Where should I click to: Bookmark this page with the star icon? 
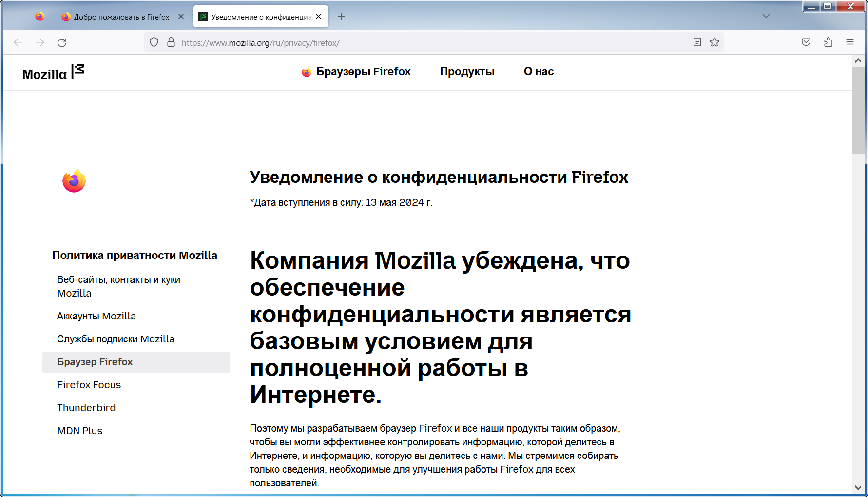tap(714, 42)
